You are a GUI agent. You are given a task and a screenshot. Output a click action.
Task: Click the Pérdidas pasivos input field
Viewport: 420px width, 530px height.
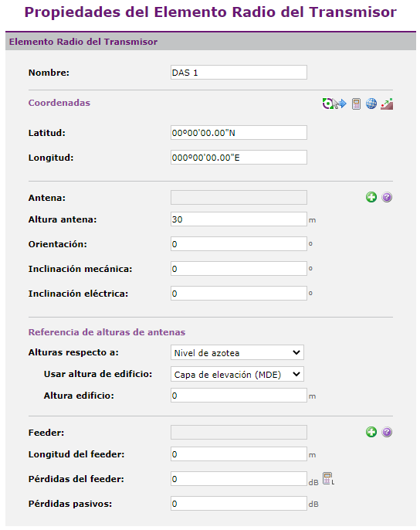[239, 503]
